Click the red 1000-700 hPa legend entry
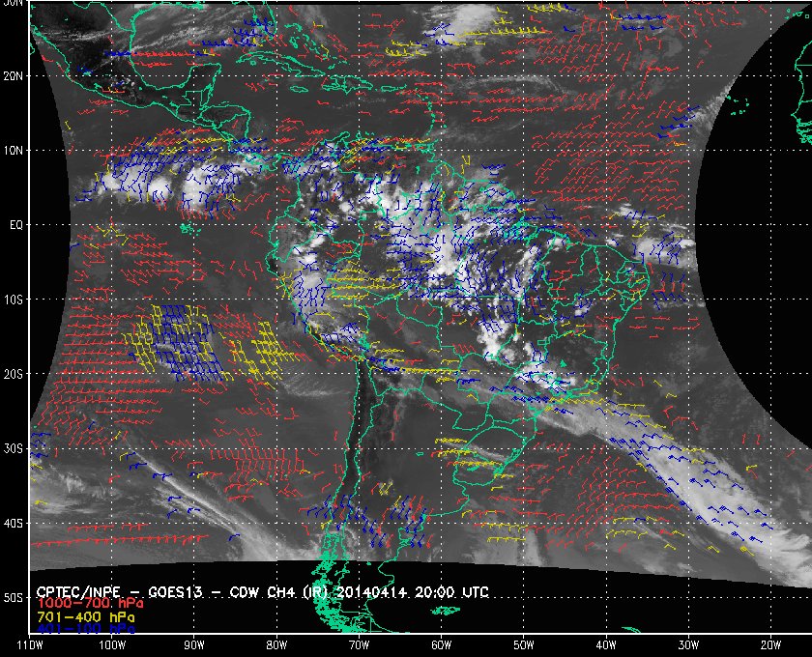Image resolution: width=812 pixels, height=657 pixels. tap(90, 604)
